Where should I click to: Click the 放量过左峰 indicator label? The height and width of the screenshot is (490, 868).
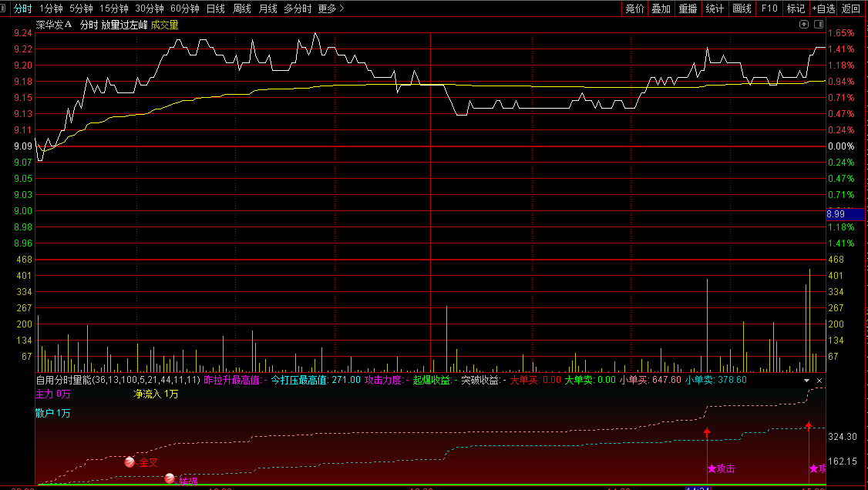coord(125,25)
